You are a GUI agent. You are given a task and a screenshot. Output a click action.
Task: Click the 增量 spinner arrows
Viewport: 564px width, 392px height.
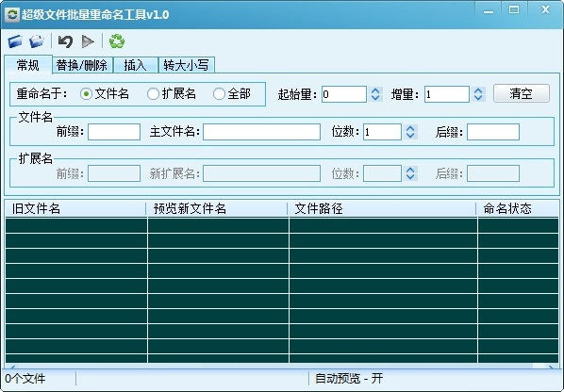click(x=478, y=94)
